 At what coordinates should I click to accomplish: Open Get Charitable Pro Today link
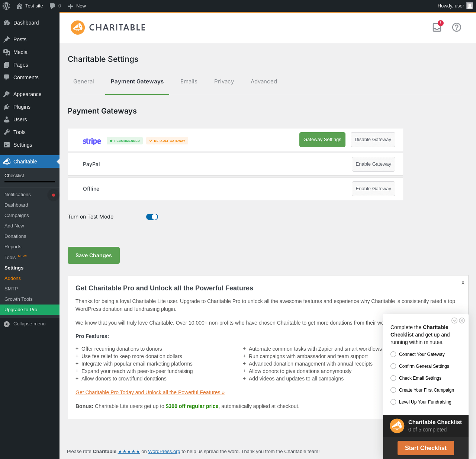(x=150, y=392)
